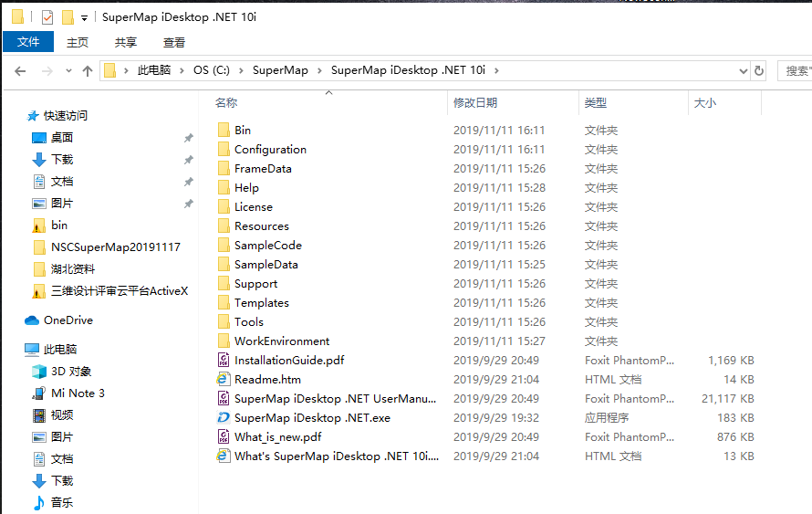Select the SuperMap iDesktop .NET UserManual PDF icon
This screenshot has height=514, width=812.
click(x=224, y=398)
